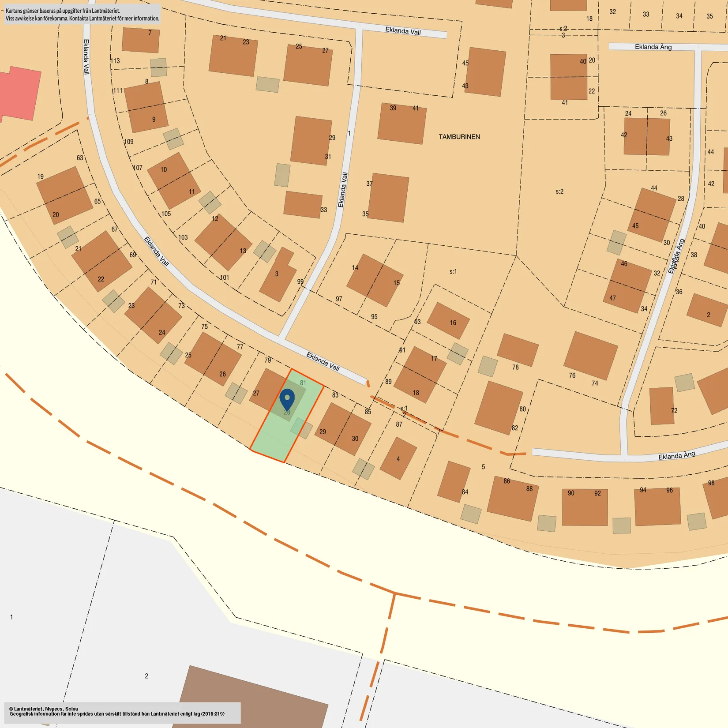The width and height of the screenshot is (728, 728).
Task: Click the house labeled 44 and 45
Action: tap(652, 215)
